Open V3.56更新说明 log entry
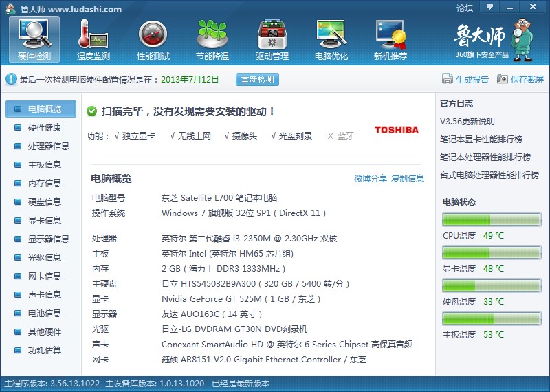The image size is (550, 392). click(467, 122)
